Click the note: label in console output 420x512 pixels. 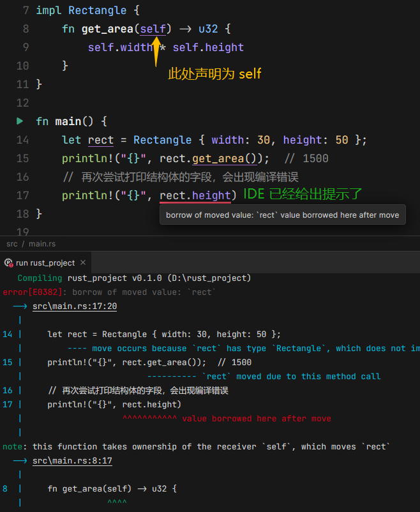[x=15, y=447]
